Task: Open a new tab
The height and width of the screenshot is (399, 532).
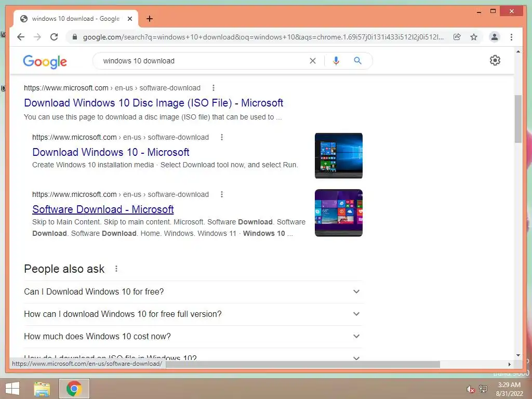Action: 149,19
